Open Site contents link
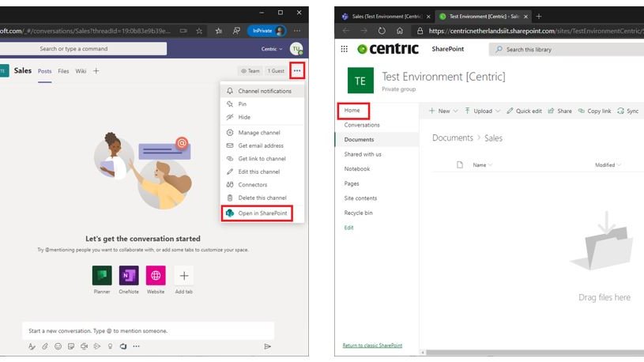Viewport: 644px width, 362px height. click(x=360, y=198)
